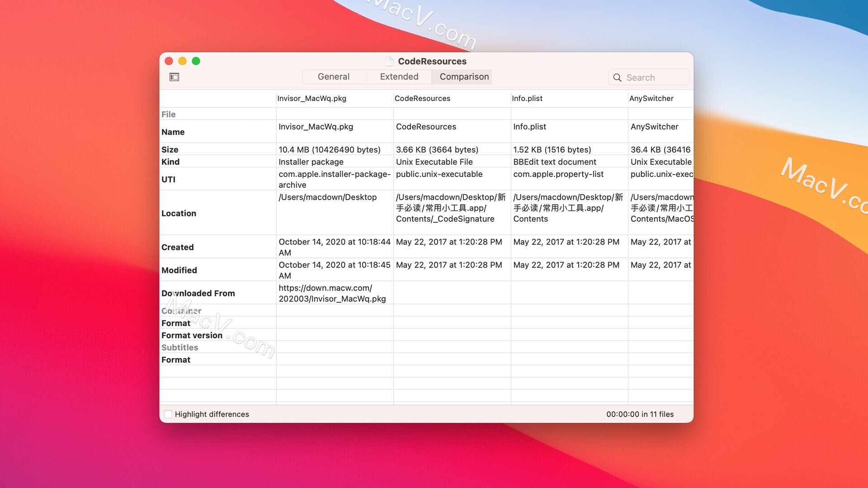The height and width of the screenshot is (488, 868).
Task: Click the down.macw.com download URL cell
Action: click(332, 293)
